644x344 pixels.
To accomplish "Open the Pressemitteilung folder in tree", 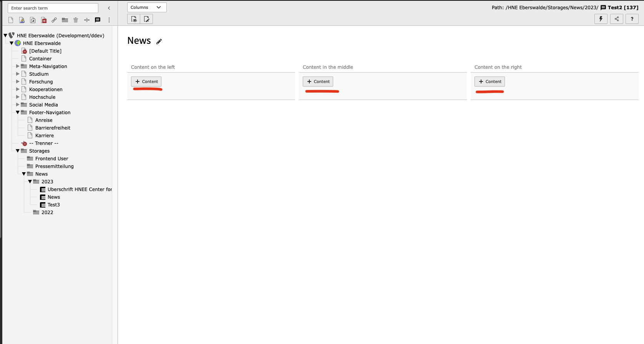I will tap(54, 166).
